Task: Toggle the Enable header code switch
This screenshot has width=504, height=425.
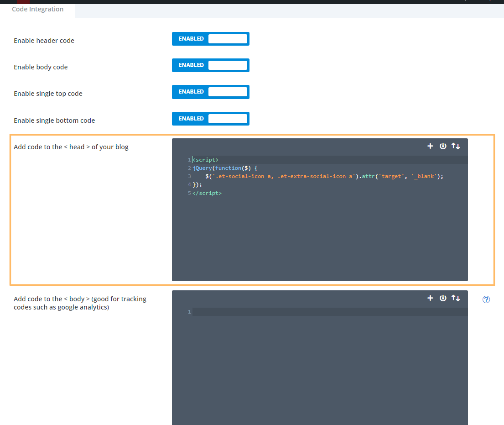Action: tap(211, 39)
